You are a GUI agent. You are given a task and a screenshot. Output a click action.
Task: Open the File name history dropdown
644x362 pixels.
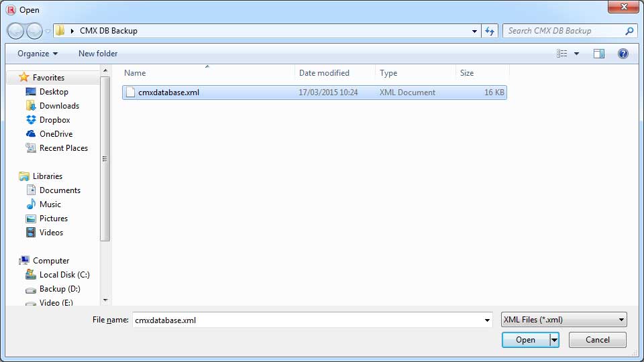pos(488,320)
